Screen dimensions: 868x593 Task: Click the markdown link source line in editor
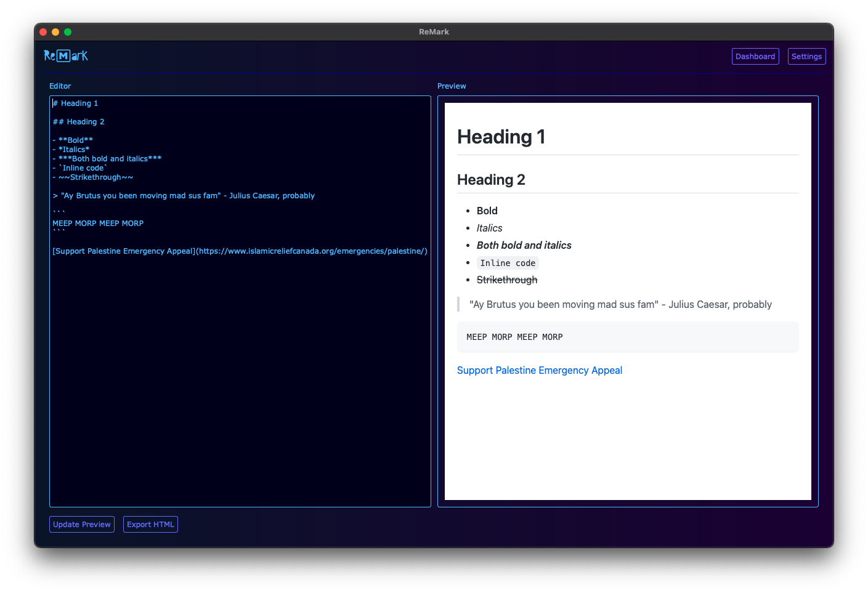[x=240, y=251]
